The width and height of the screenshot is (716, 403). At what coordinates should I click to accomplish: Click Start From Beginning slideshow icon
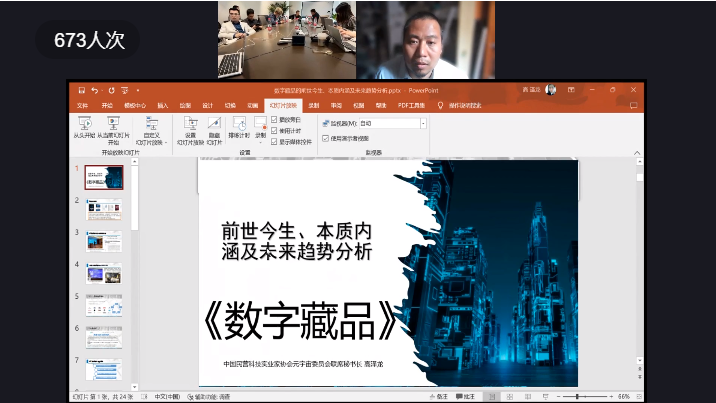click(84, 128)
